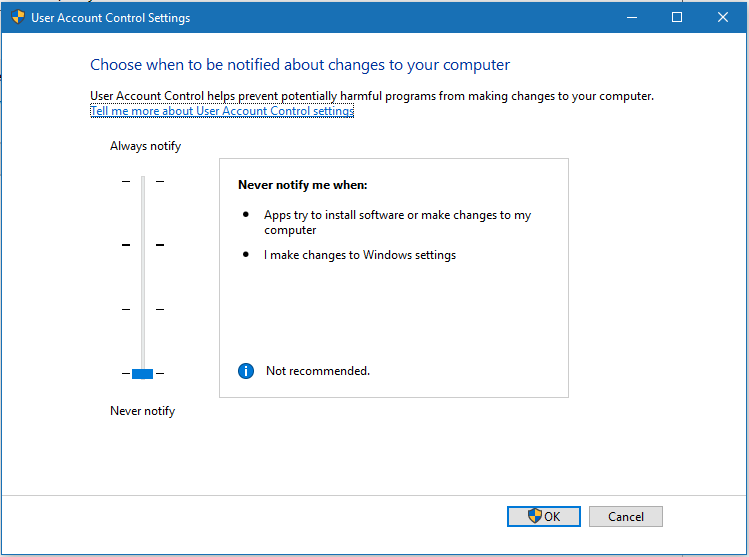This screenshot has width=749, height=557.
Task: Click the Apps try to install software bullet
Action: pyautogui.click(x=397, y=222)
